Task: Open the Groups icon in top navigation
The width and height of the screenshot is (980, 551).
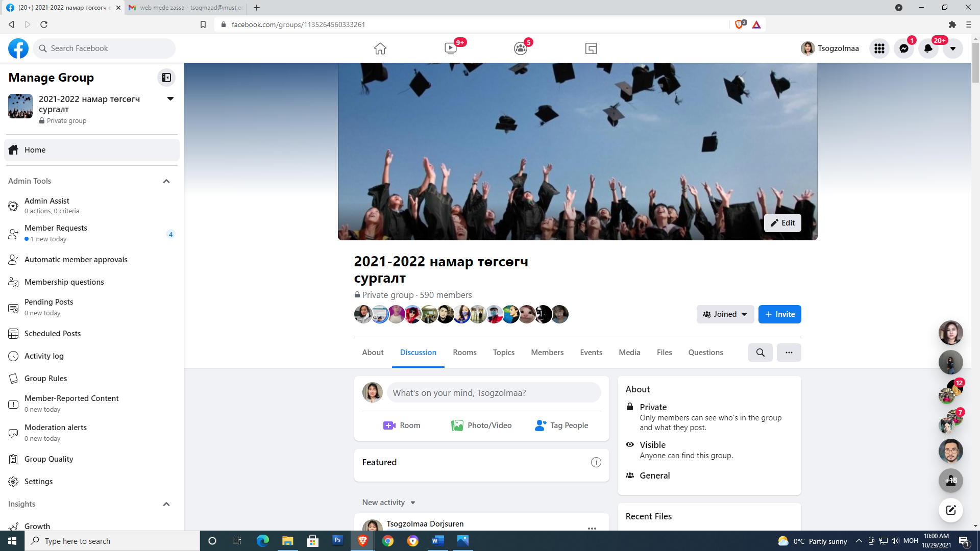Action: click(521, 48)
